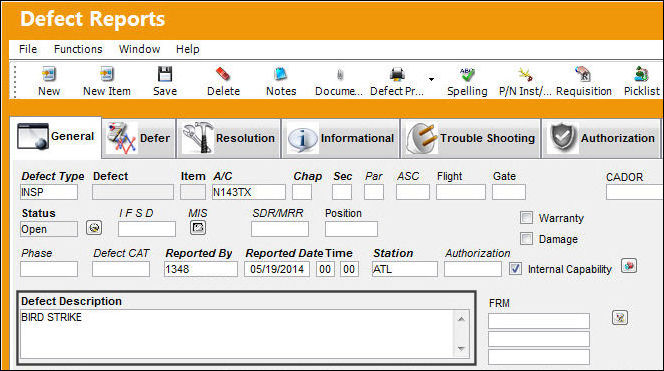
Task: Open the Notes toolbar icon
Action: coord(281,74)
